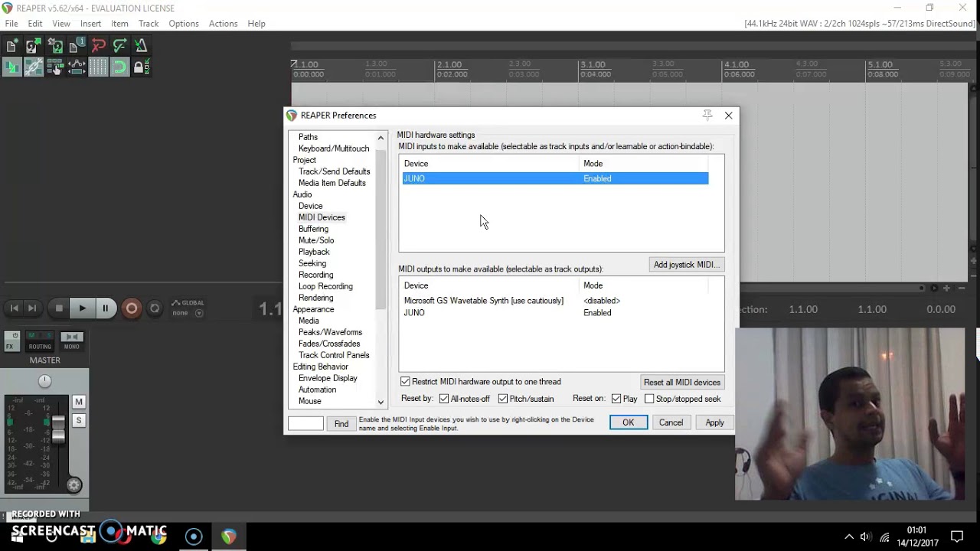Image resolution: width=980 pixels, height=551 pixels.
Task: Open global automation override dropdown arrow
Action: 199,313
